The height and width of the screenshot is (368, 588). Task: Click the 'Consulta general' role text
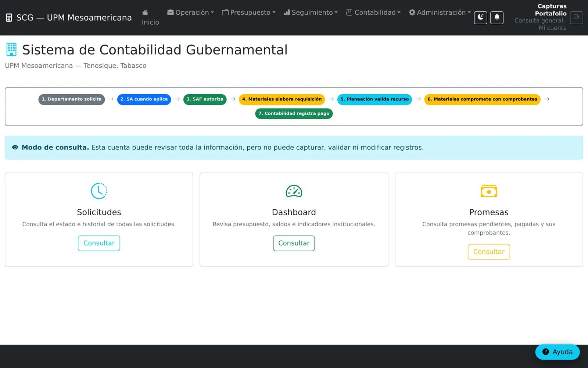pyautogui.click(x=538, y=21)
